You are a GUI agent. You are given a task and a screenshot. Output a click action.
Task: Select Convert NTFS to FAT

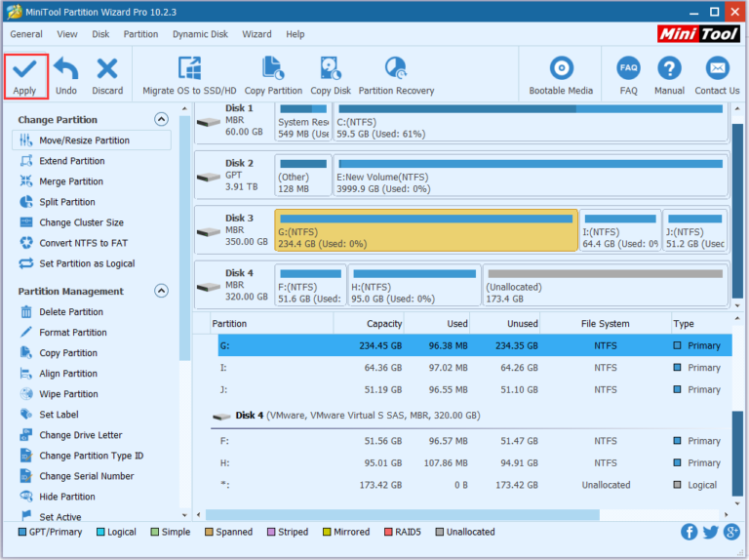pos(83,243)
